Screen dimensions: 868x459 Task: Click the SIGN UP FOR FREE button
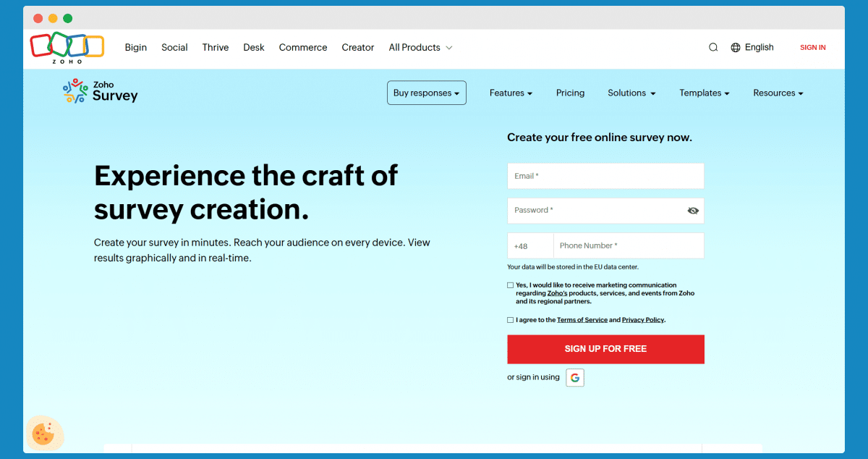605,349
